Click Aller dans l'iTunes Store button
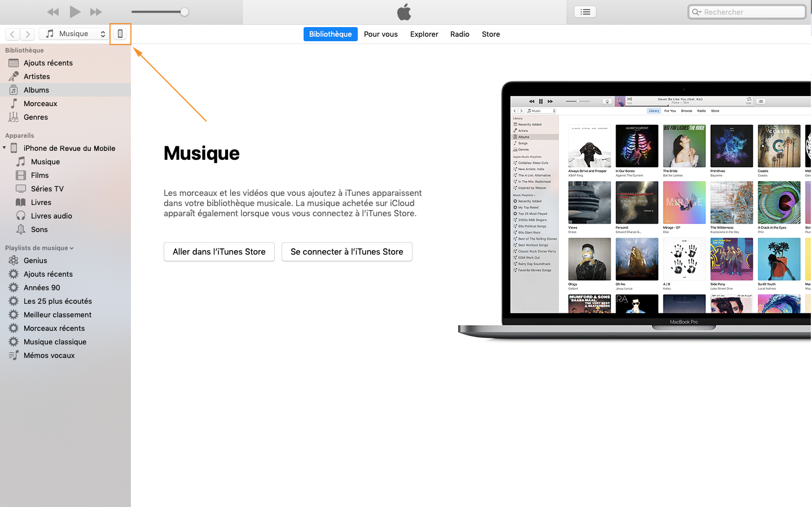This screenshot has width=812, height=507. pyautogui.click(x=219, y=252)
